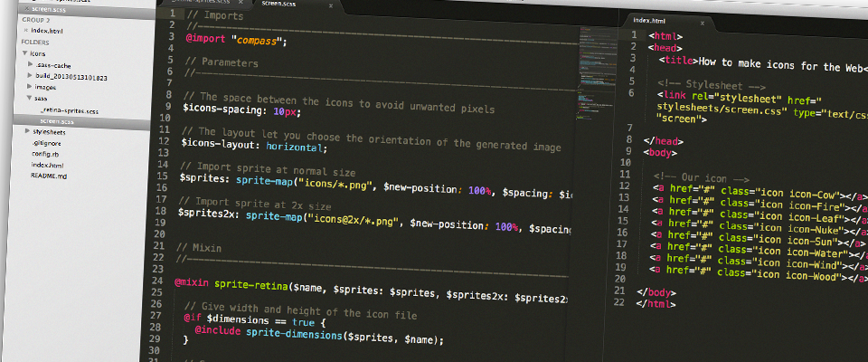Image resolution: width=868 pixels, height=362 pixels.
Task: Select screen.scss in the sass folder
Action: pyautogui.click(x=56, y=121)
